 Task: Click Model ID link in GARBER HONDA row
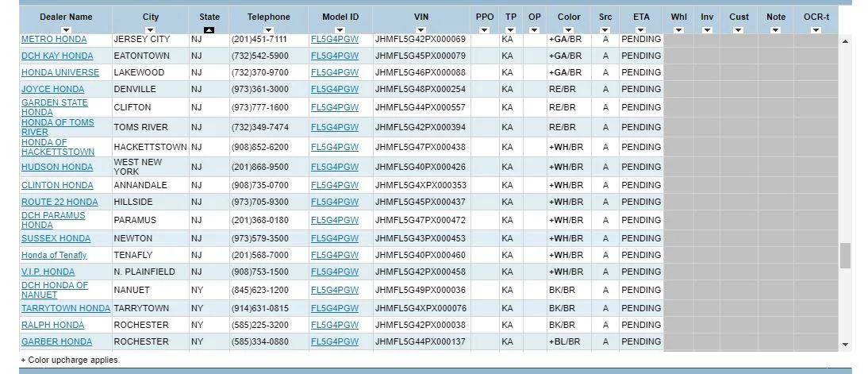(335, 341)
